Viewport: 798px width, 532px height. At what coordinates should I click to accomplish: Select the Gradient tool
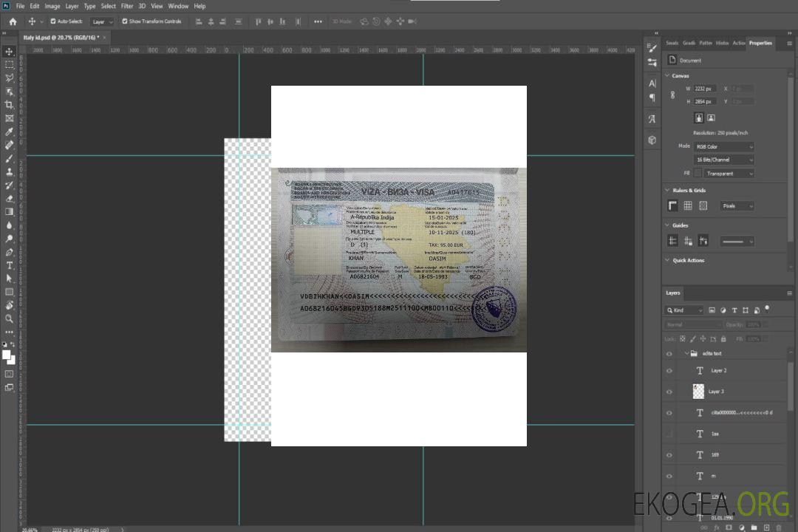pyautogui.click(x=9, y=212)
